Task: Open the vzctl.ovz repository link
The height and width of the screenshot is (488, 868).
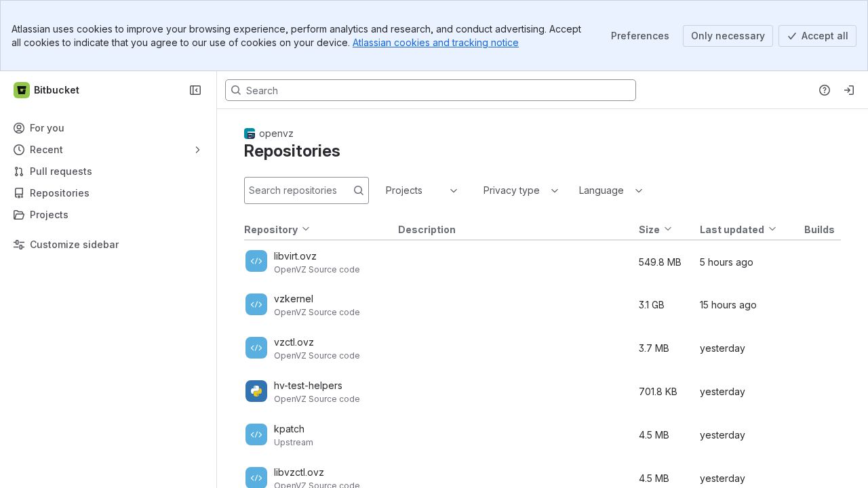Action: click(x=294, y=342)
